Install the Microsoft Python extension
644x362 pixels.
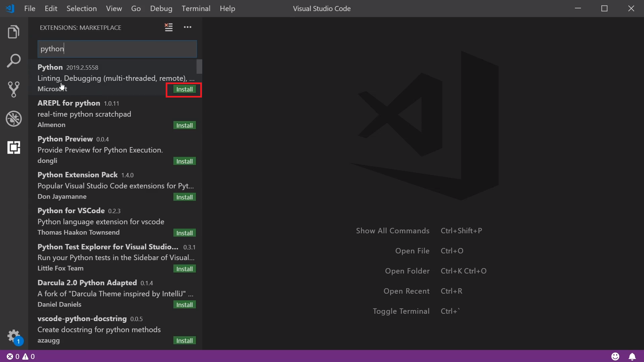click(x=184, y=89)
